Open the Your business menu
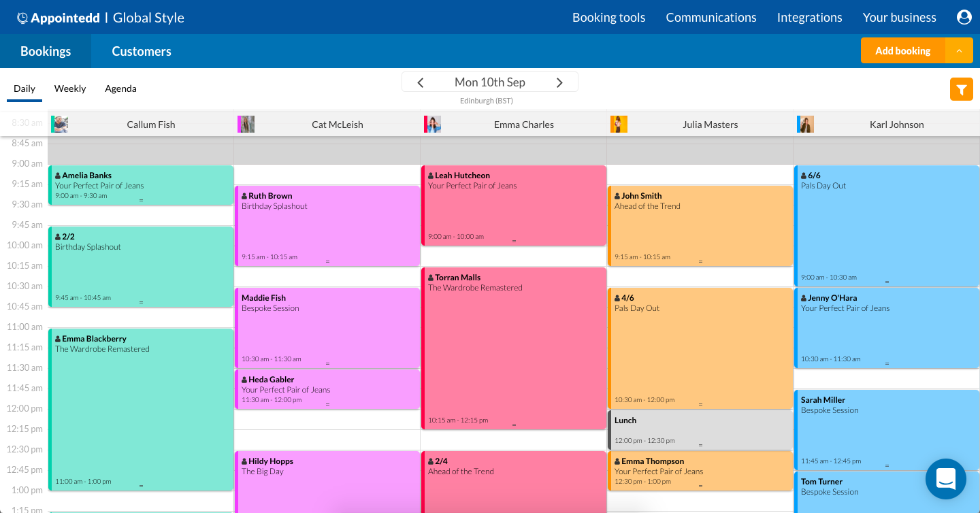This screenshot has width=980, height=513. click(899, 17)
